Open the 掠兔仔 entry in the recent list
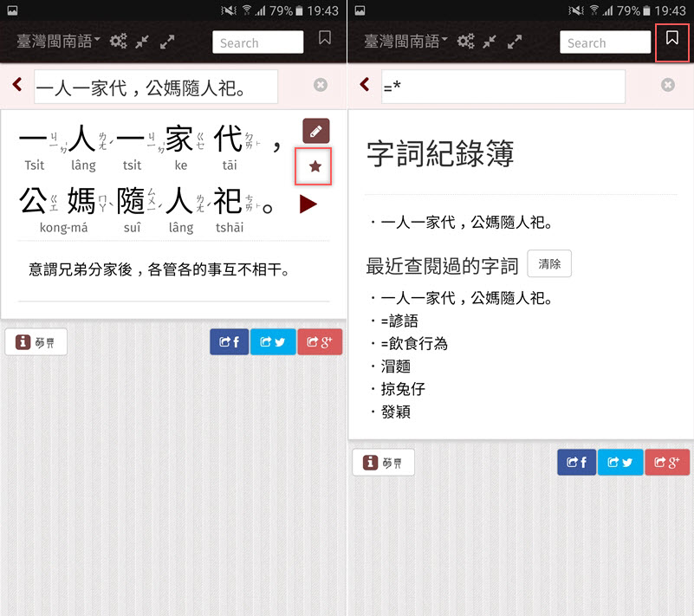The height and width of the screenshot is (616, 694). point(403,389)
